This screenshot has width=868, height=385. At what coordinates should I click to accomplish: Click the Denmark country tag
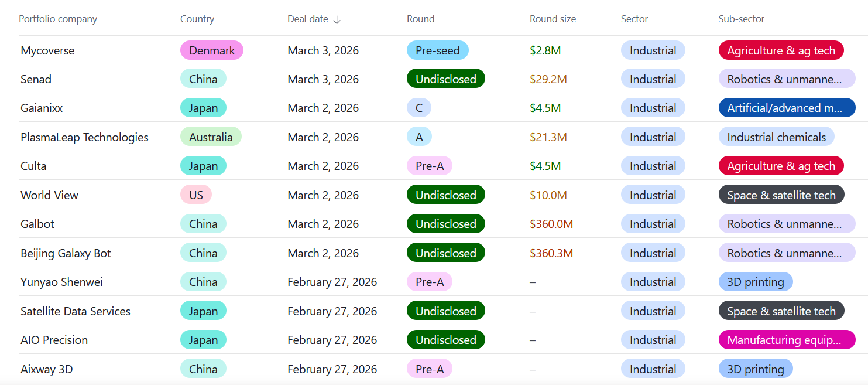211,50
